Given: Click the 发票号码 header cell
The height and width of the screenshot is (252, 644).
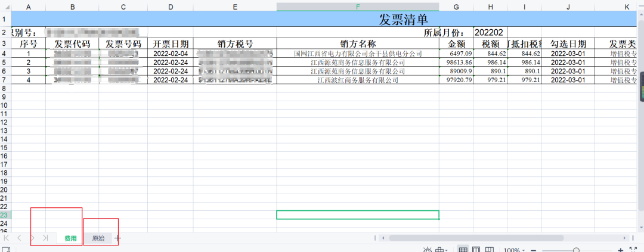Looking at the screenshot, I should (123, 43).
